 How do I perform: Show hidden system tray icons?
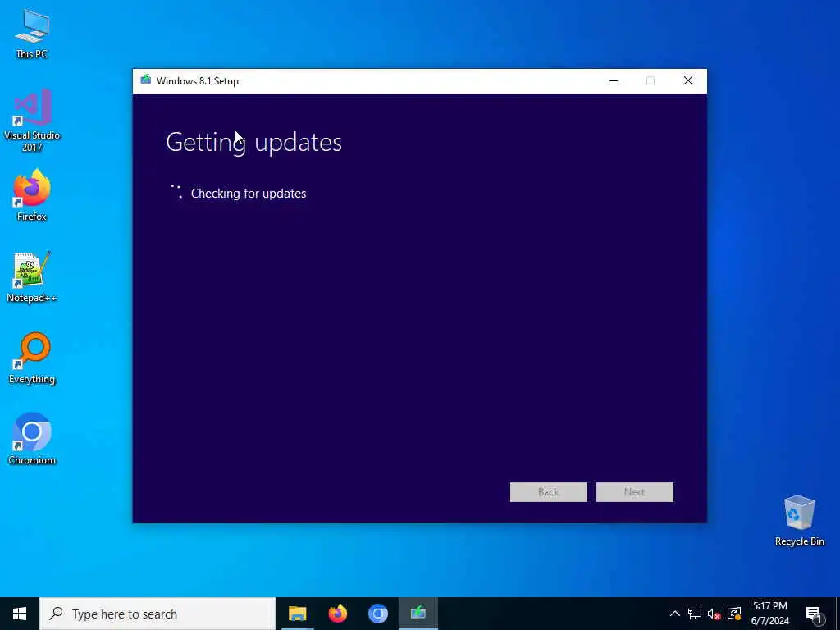coord(675,614)
